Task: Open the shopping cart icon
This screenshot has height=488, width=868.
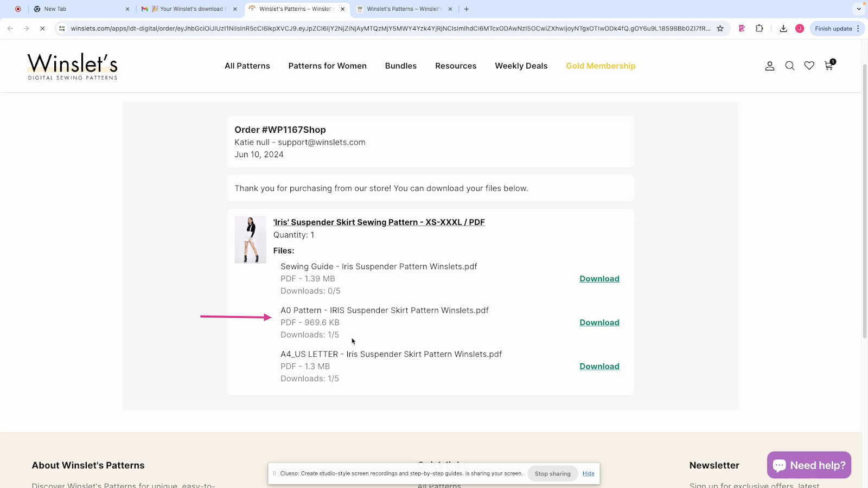Action: [829, 65]
